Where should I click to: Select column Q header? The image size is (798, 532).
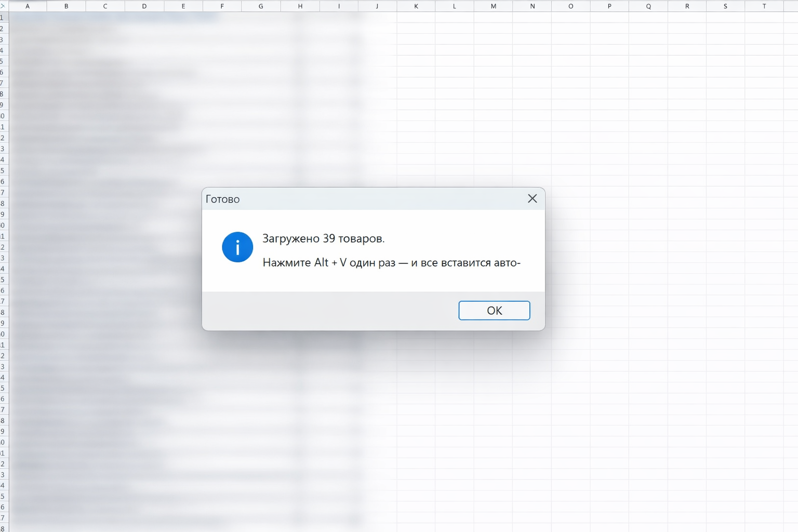(x=648, y=6)
